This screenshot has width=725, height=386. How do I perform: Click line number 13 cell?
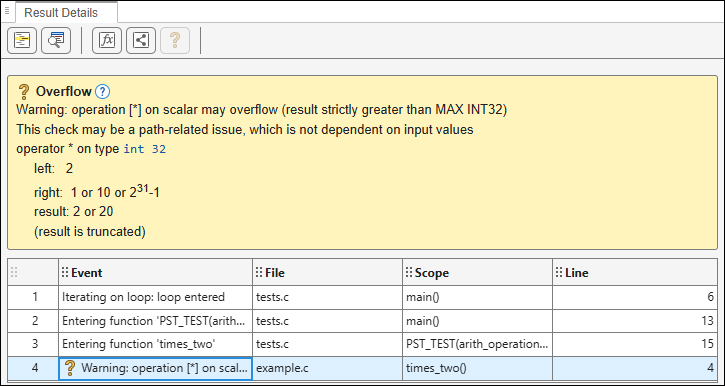pos(635,321)
